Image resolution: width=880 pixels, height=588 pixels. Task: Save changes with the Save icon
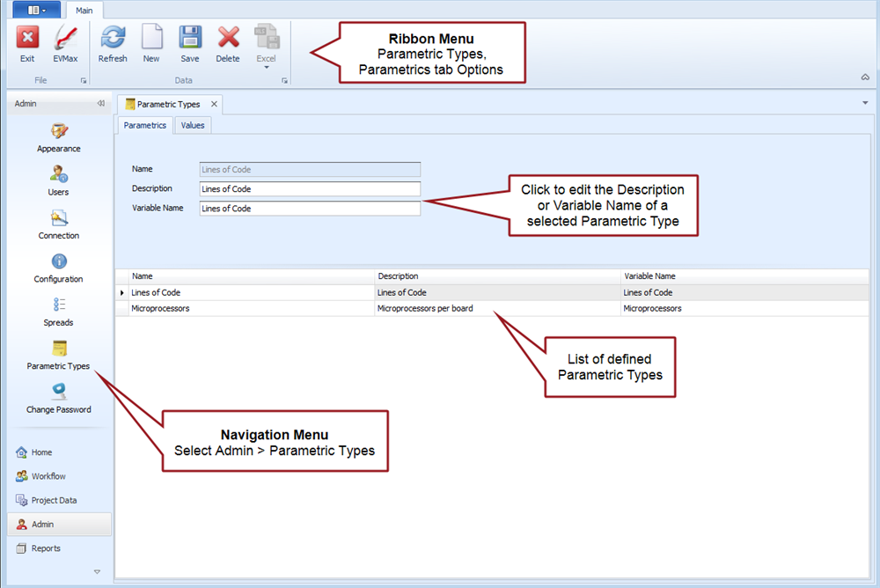tap(190, 39)
